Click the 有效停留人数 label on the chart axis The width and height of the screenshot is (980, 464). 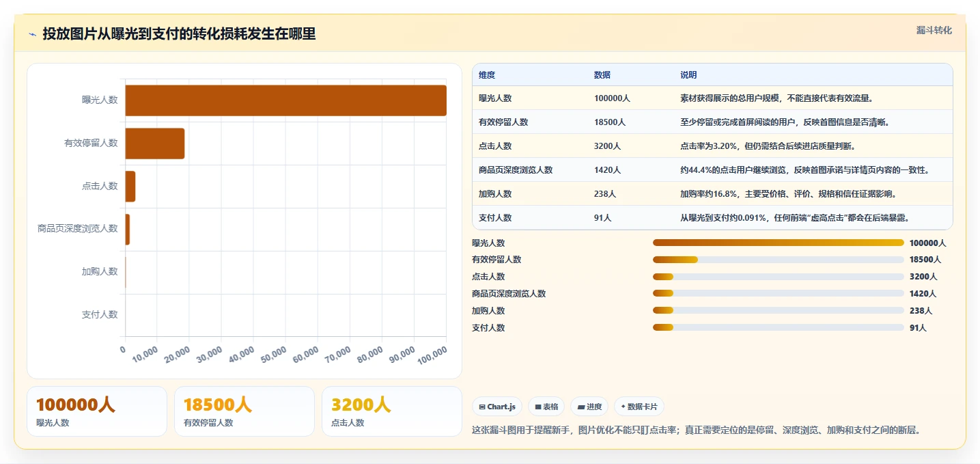coord(91,143)
